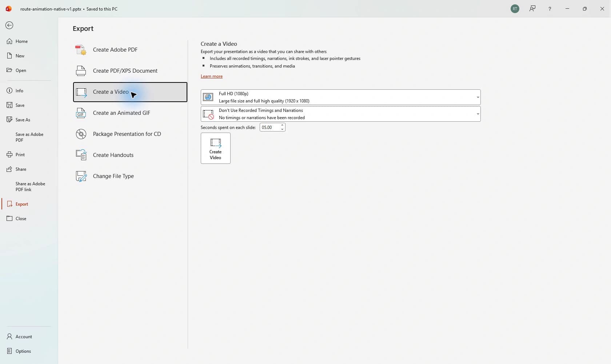Click the Help question mark icon
Viewport: 611px width, 364px height.
click(x=550, y=9)
